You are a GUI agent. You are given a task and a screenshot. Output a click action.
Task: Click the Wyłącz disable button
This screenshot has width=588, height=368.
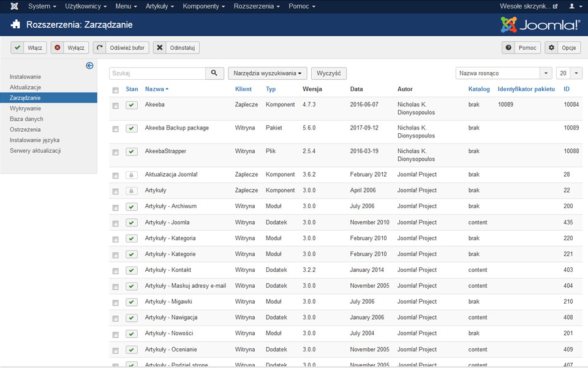pos(69,48)
